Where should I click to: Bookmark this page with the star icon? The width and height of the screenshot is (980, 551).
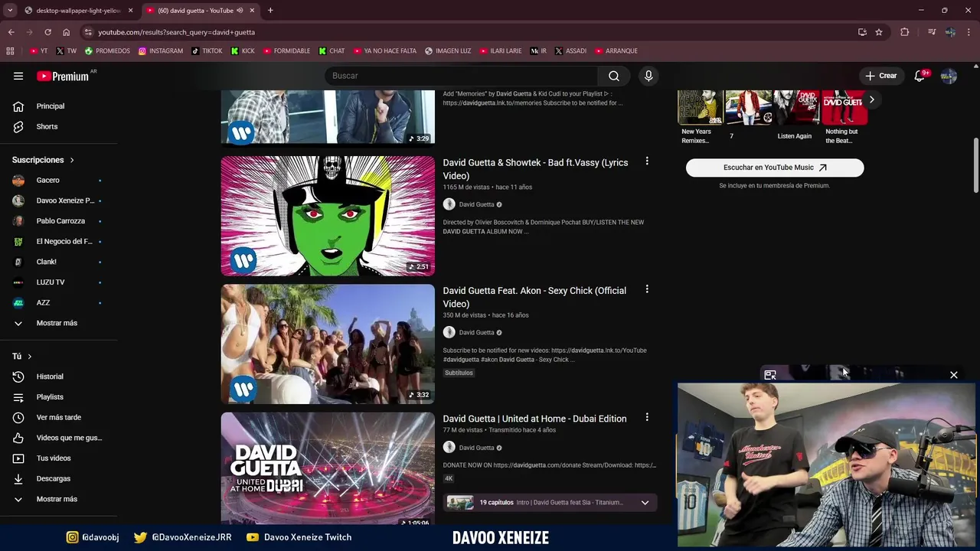pyautogui.click(x=879, y=32)
